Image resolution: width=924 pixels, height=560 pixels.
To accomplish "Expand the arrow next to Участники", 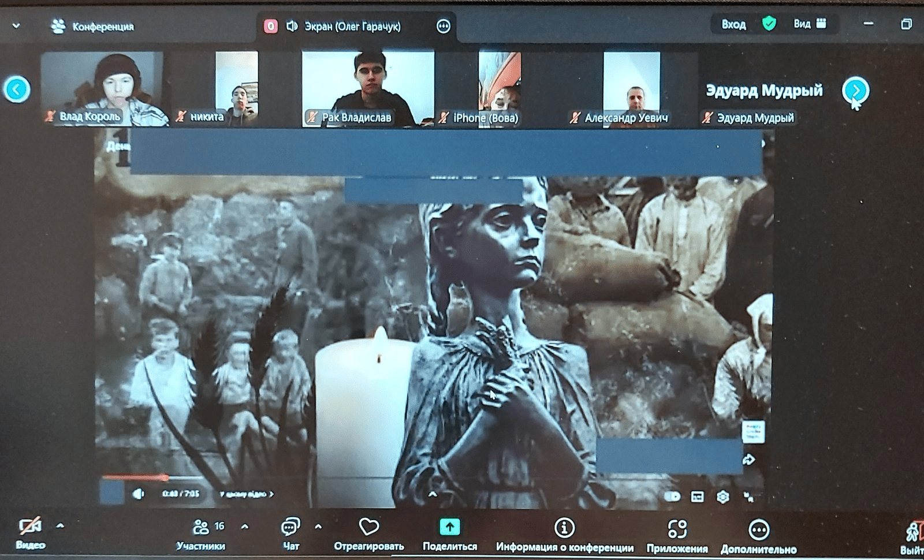I will (x=245, y=527).
